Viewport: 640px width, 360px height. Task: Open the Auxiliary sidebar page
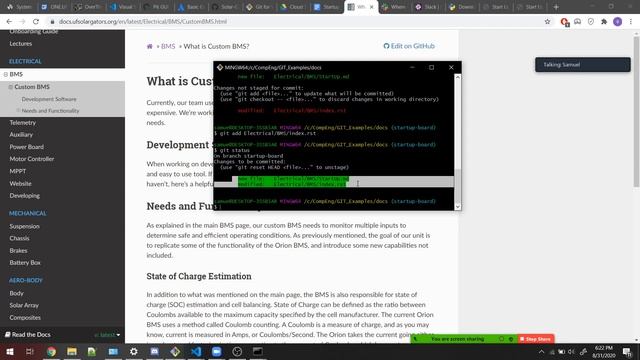point(21,135)
